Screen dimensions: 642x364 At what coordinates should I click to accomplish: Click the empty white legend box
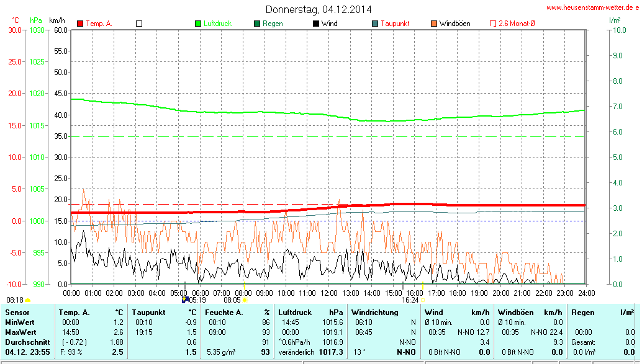pos(139,24)
